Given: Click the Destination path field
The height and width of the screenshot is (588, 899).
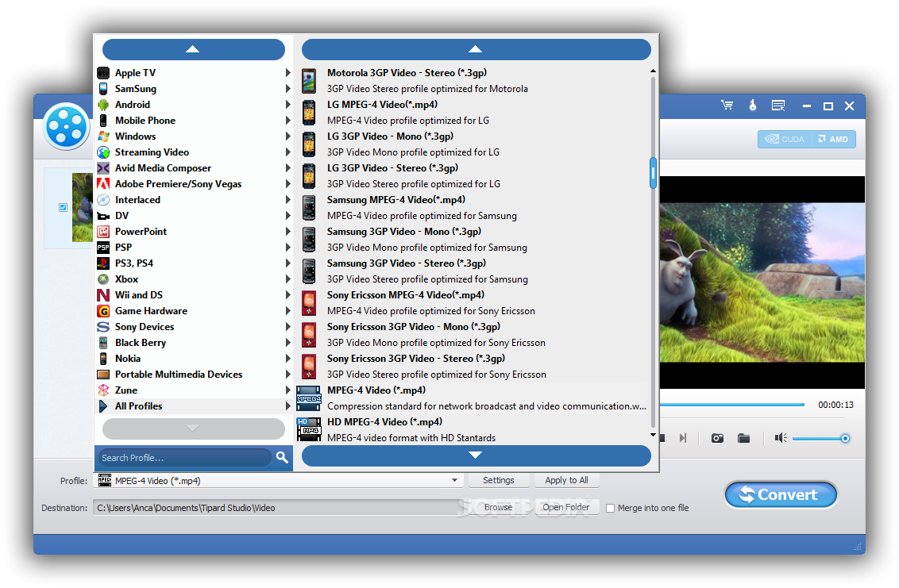Looking at the screenshot, I should [280, 508].
